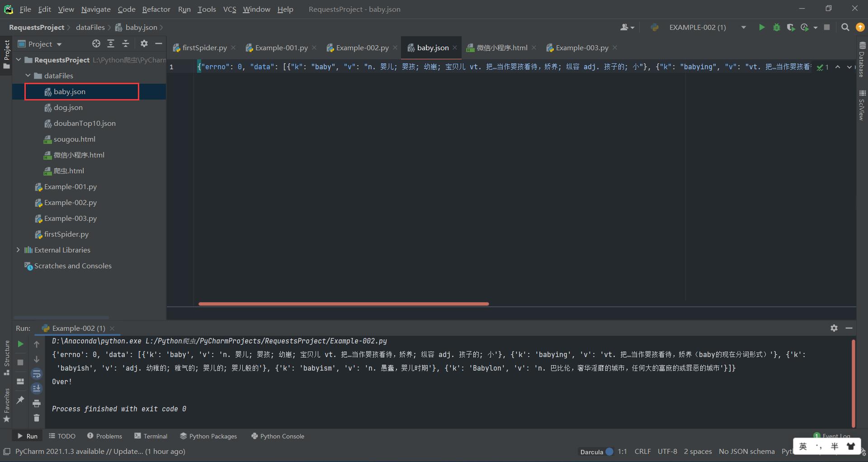The image size is (868, 462).
Task: Click the Run console vertical scrollbar
Action: [854, 383]
